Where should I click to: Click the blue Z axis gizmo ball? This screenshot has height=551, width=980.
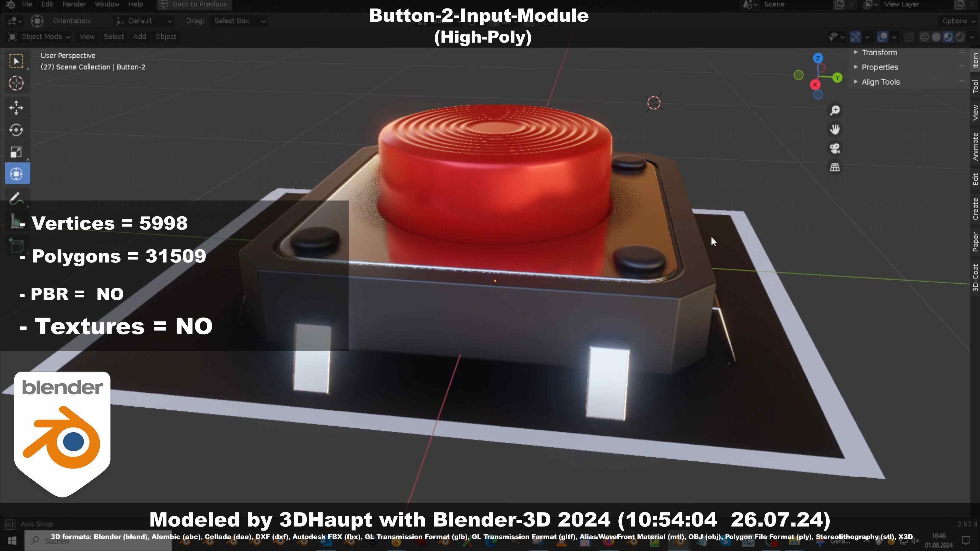coord(818,58)
